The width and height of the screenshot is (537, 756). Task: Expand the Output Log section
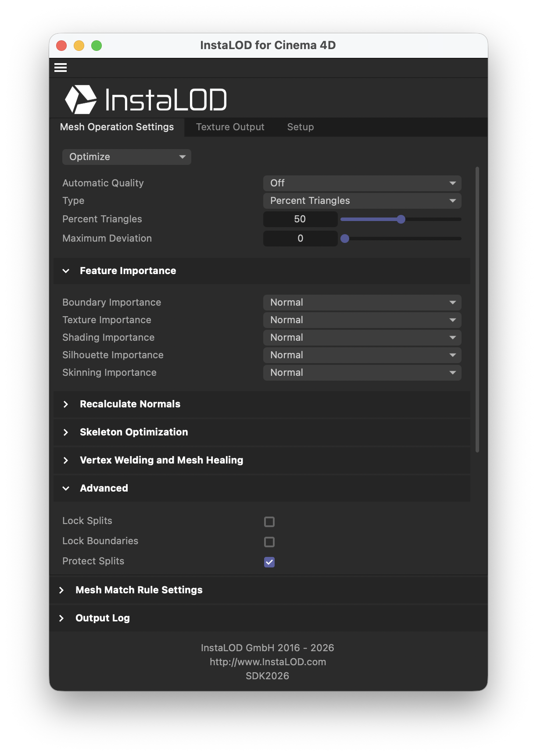click(x=268, y=618)
